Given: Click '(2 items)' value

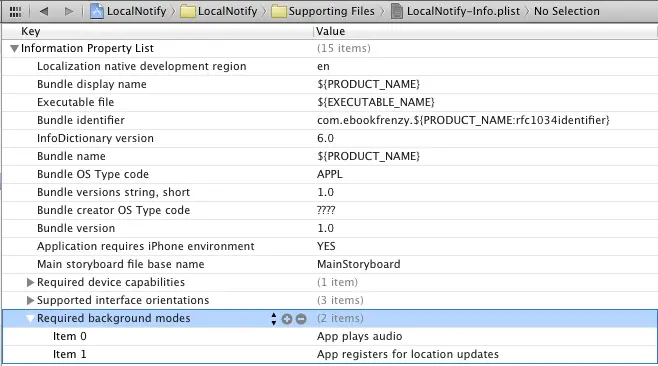Looking at the screenshot, I should [x=340, y=319].
